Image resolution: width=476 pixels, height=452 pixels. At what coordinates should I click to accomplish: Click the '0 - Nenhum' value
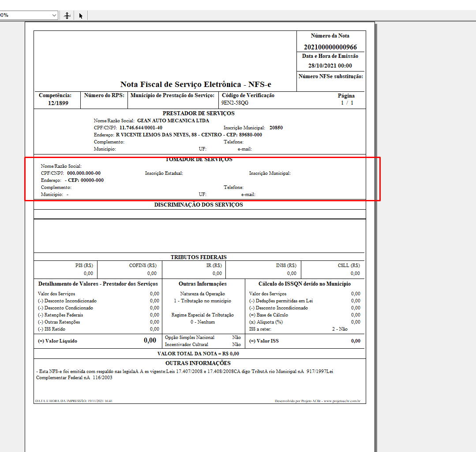pos(202,322)
